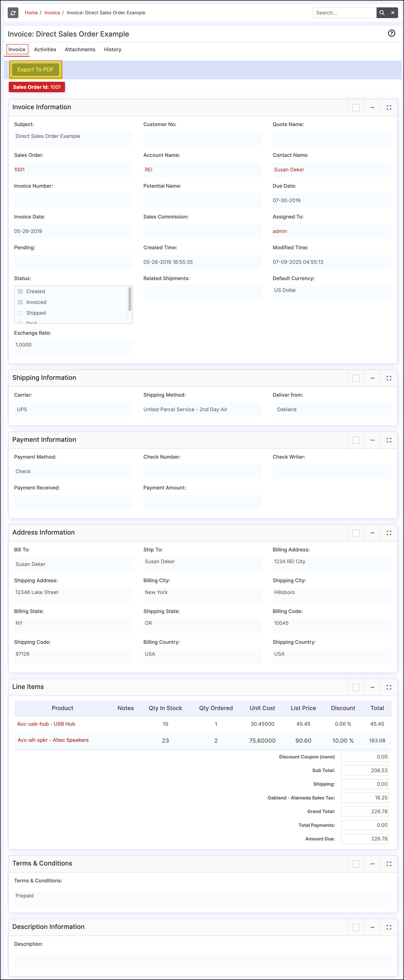Click the Payment Method value Check

click(x=23, y=471)
